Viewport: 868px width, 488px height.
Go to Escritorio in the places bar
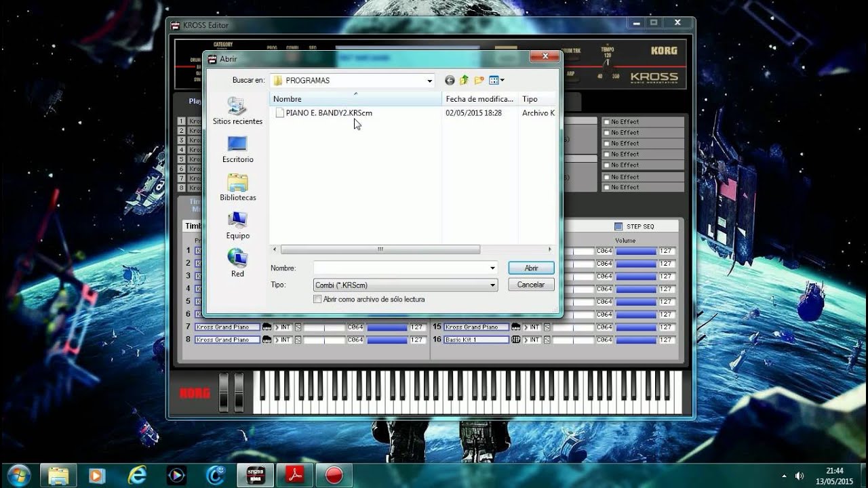click(237, 149)
